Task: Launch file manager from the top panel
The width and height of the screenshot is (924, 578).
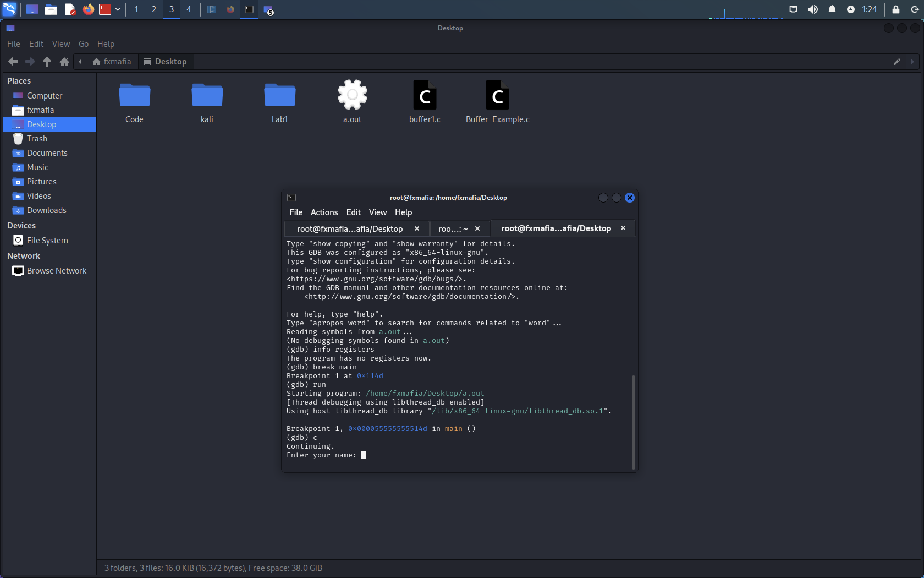Action: [51, 9]
